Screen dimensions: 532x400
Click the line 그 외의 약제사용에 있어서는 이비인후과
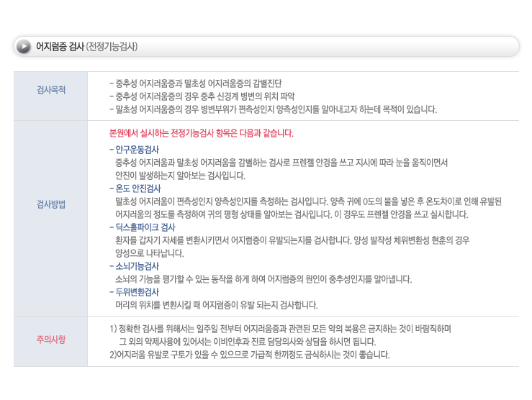point(248,342)
